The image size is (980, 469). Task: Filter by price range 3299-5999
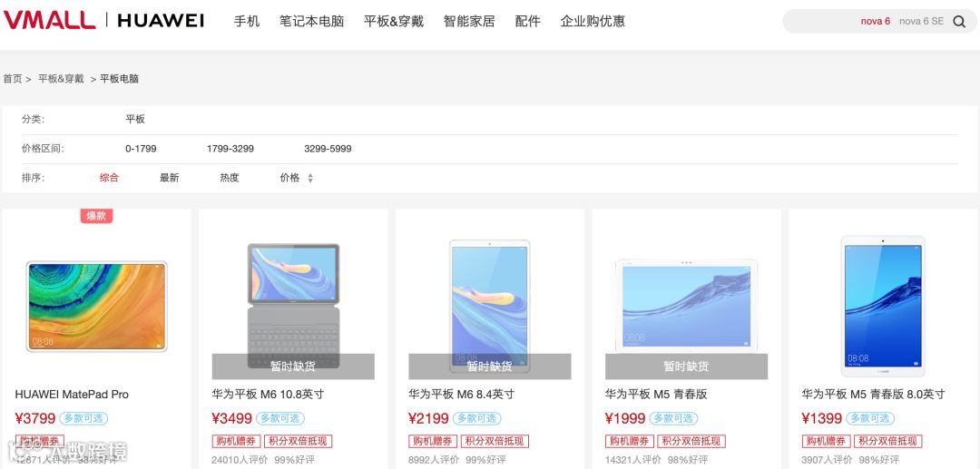point(328,149)
